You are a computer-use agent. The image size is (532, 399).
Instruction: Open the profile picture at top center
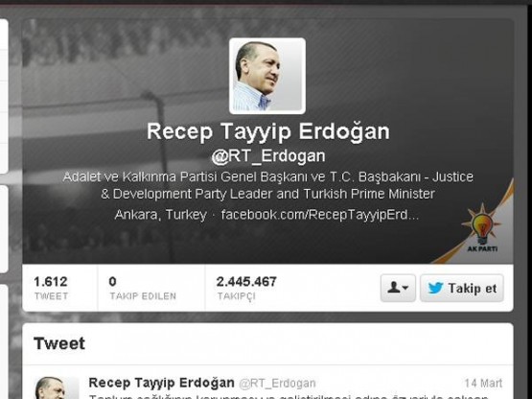point(267,76)
